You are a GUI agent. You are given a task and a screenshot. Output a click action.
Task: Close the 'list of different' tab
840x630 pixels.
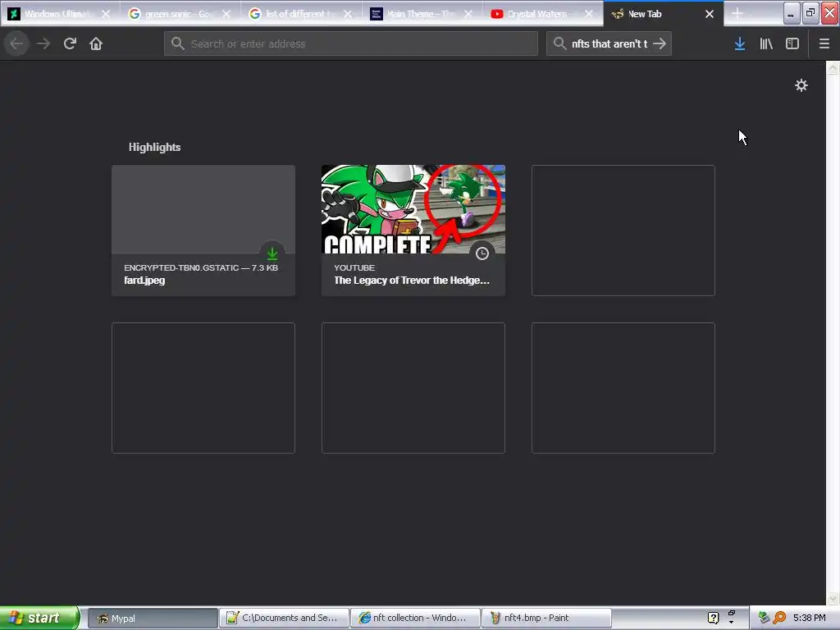(x=348, y=14)
